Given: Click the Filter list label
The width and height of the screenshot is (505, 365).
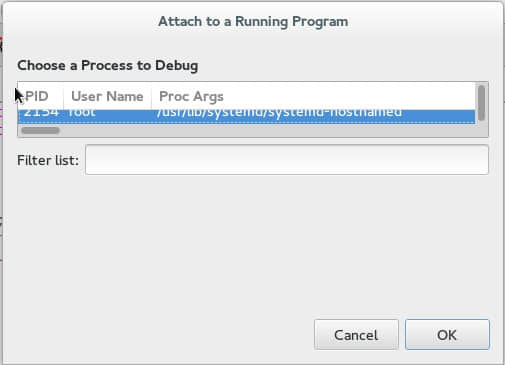Looking at the screenshot, I should pos(48,160).
